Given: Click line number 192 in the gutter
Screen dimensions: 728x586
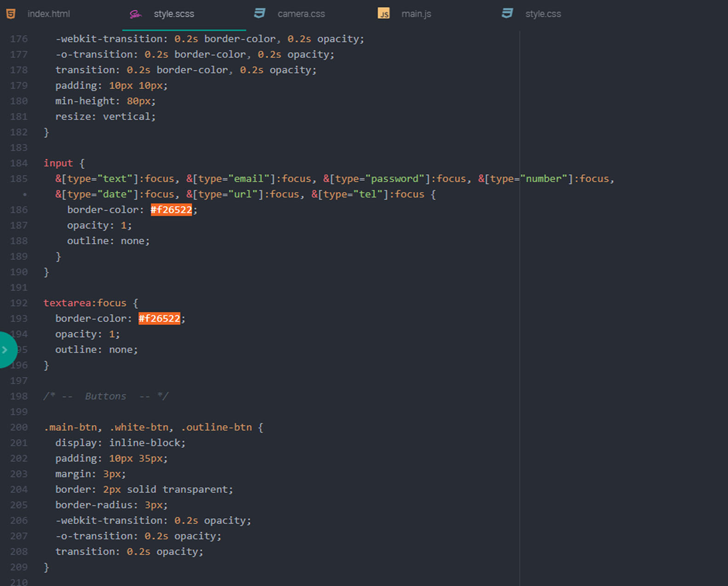Looking at the screenshot, I should pyautogui.click(x=19, y=303).
